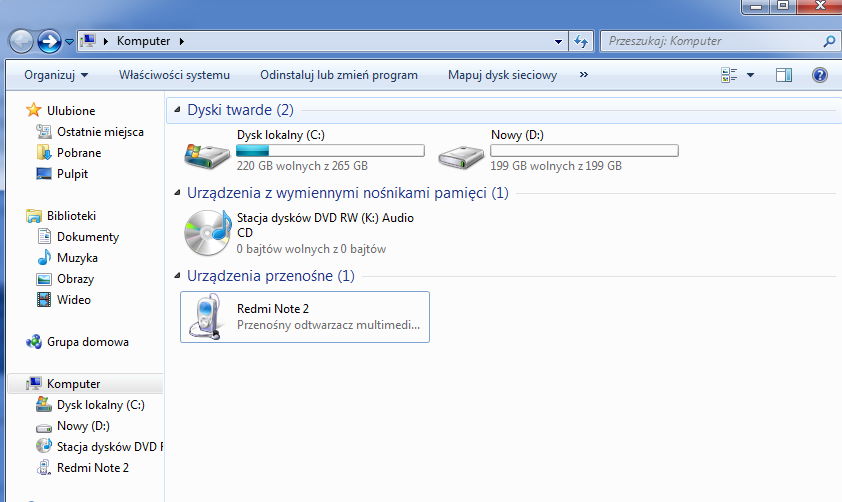Click Właściwości systemu in toolbar
The width and height of the screenshot is (842, 502).
(x=174, y=75)
